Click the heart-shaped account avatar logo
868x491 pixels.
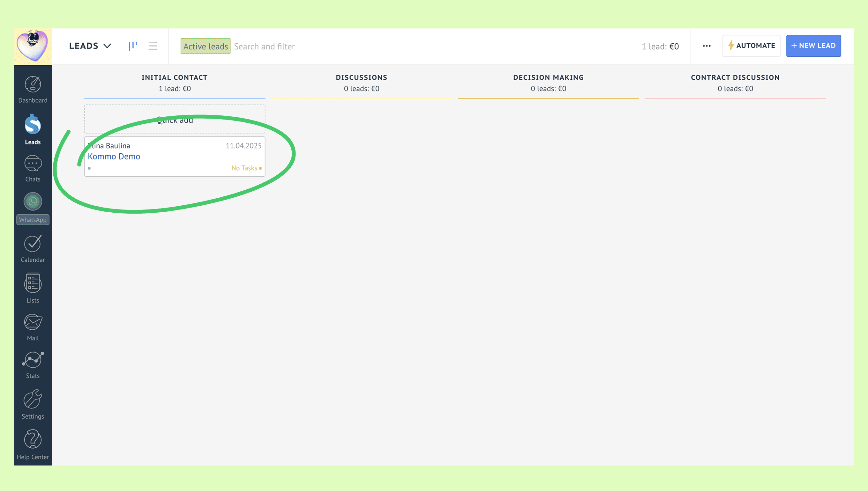click(x=33, y=46)
